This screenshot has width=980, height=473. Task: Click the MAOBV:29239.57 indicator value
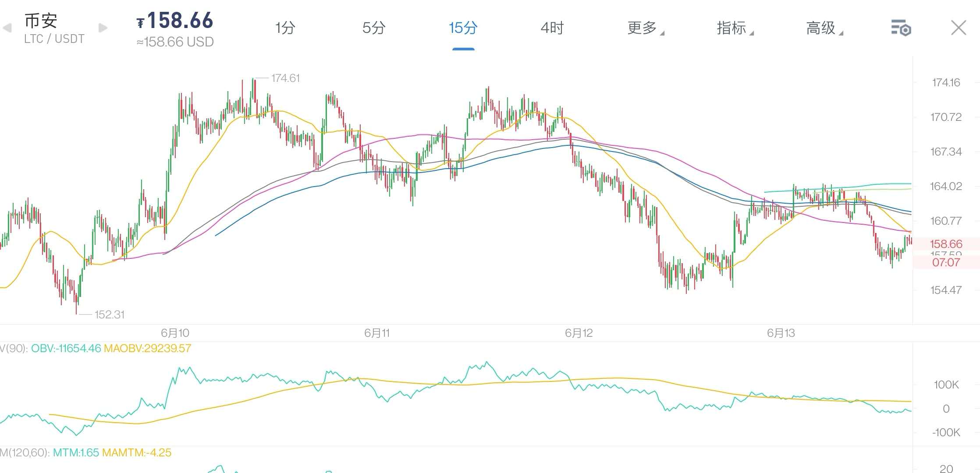(x=147, y=349)
